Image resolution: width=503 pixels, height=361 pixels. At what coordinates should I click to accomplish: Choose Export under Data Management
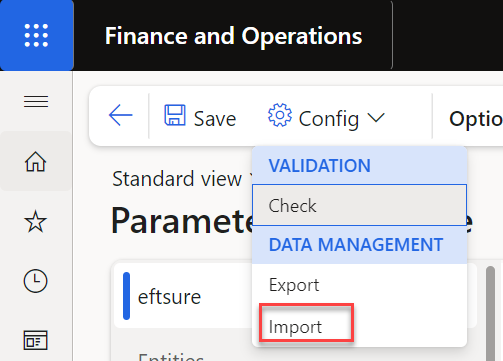pos(359,285)
